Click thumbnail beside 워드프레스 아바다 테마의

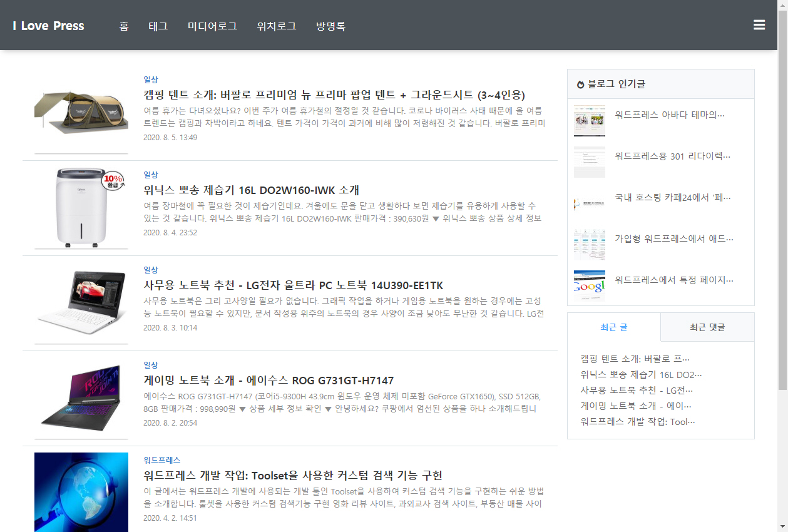(x=590, y=120)
